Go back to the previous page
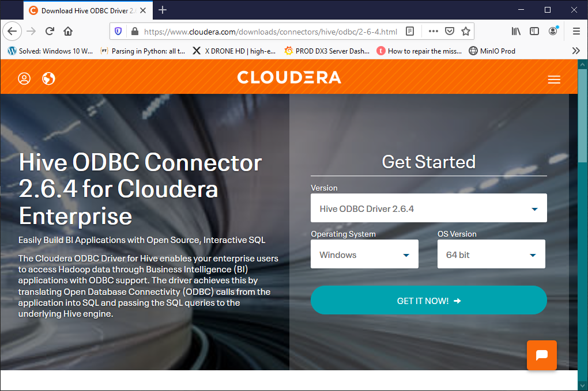The image size is (588, 391). [12, 31]
